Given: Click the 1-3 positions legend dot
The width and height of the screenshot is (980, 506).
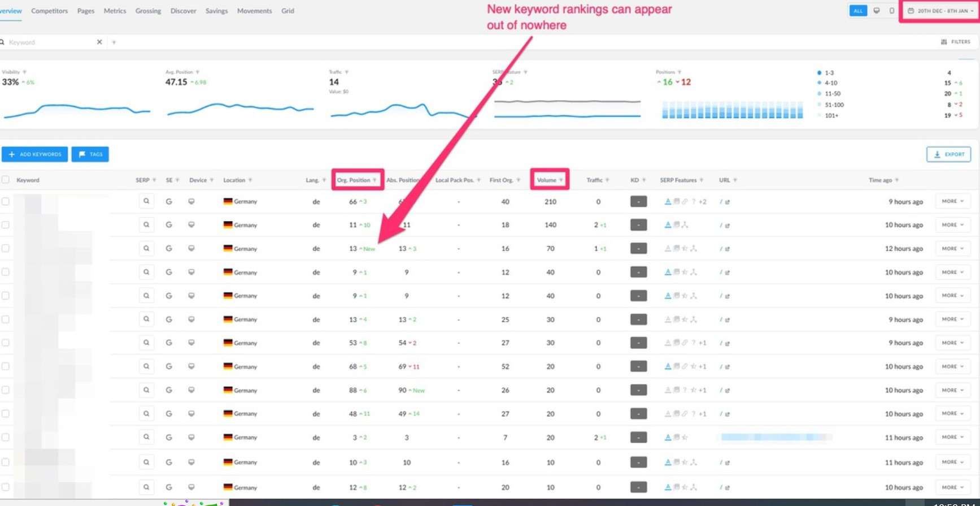Looking at the screenshot, I should 819,73.
